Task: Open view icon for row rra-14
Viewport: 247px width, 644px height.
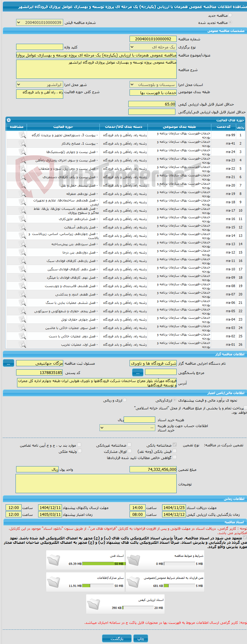Action: point(22,236)
